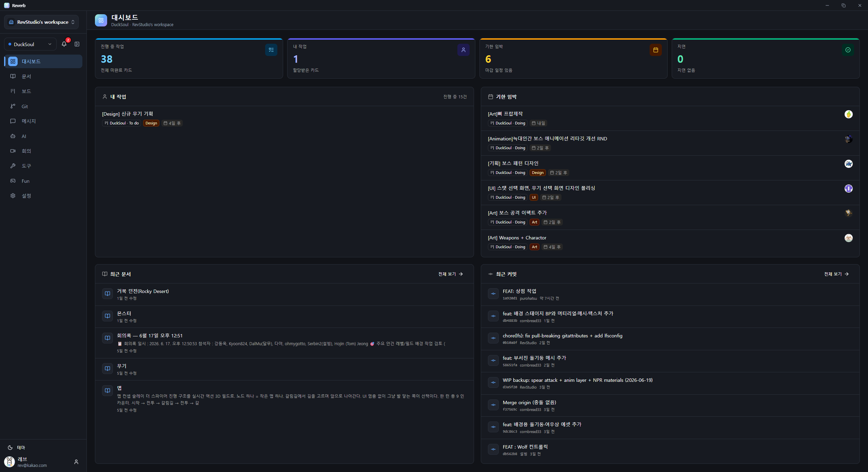Collapse the sidebar panel icon
The image size is (868, 472).
(x=77, y=44)
